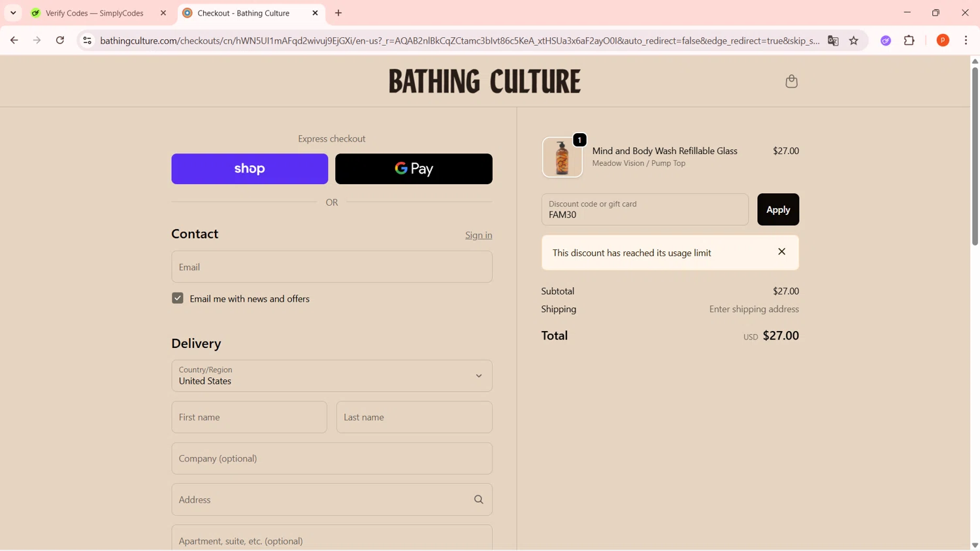Focus the Address field

click(x=332, y=499)
